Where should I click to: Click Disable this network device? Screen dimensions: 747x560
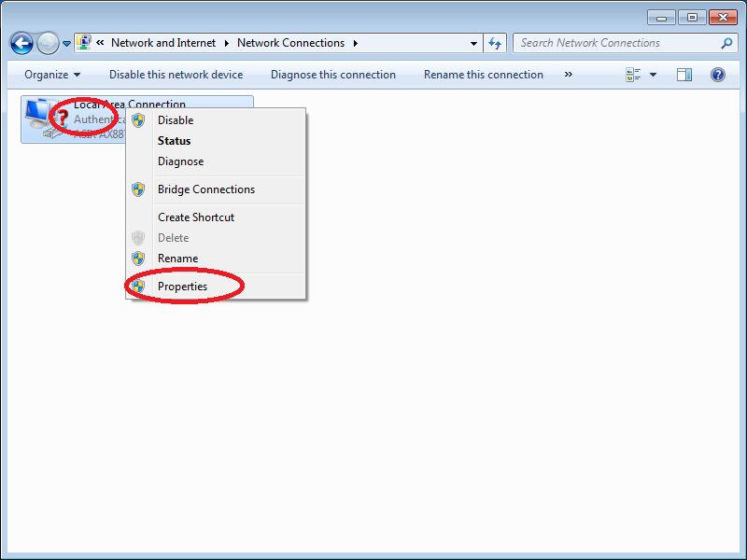coord(176,75)
